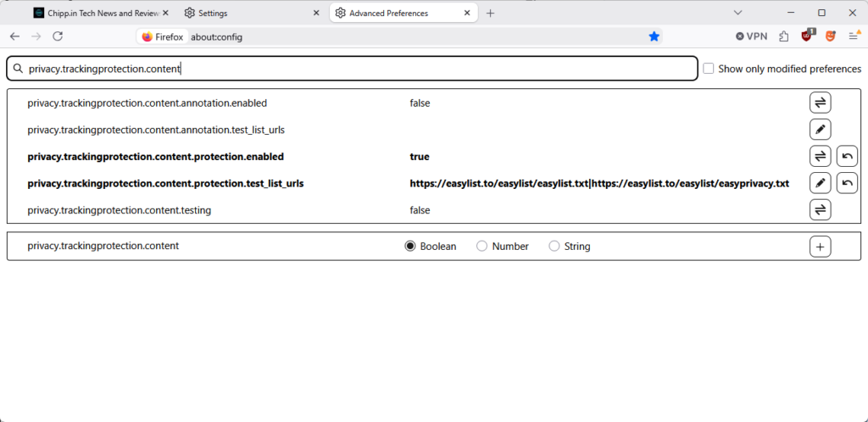Image resolution: width=868 pixels, height=422 pixels.
Task: Click the blue bookmark star icon
Action: click(654, 36)
